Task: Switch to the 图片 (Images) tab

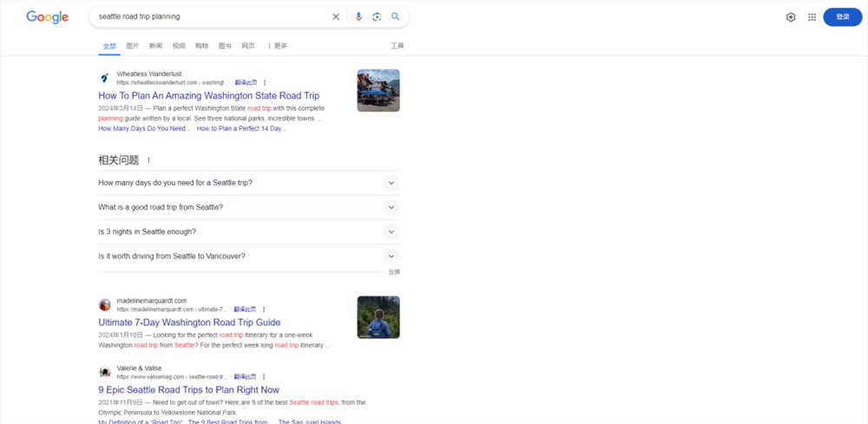Action: (133, 46)
